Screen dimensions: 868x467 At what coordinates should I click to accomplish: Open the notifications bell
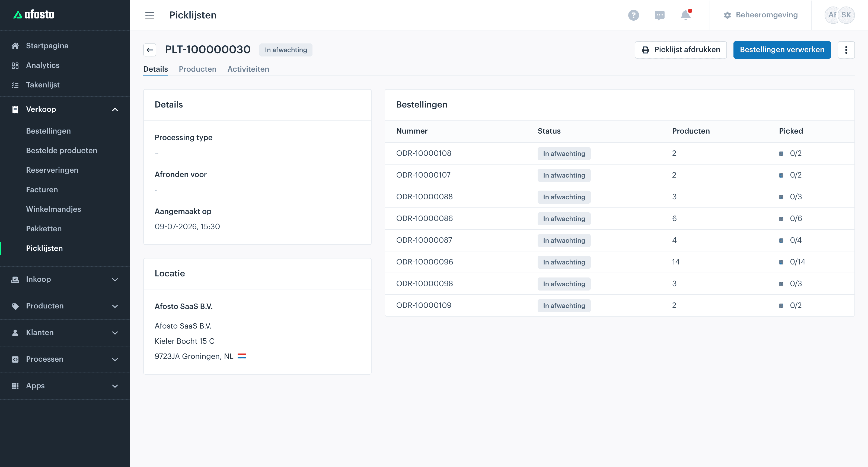click(x=685, y=15)
